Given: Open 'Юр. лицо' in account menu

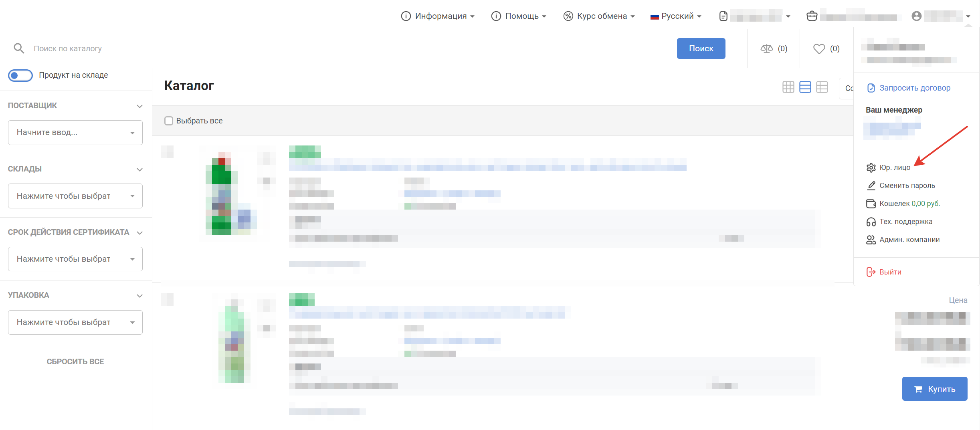Looking at the screenshot, I should (895, 168).
